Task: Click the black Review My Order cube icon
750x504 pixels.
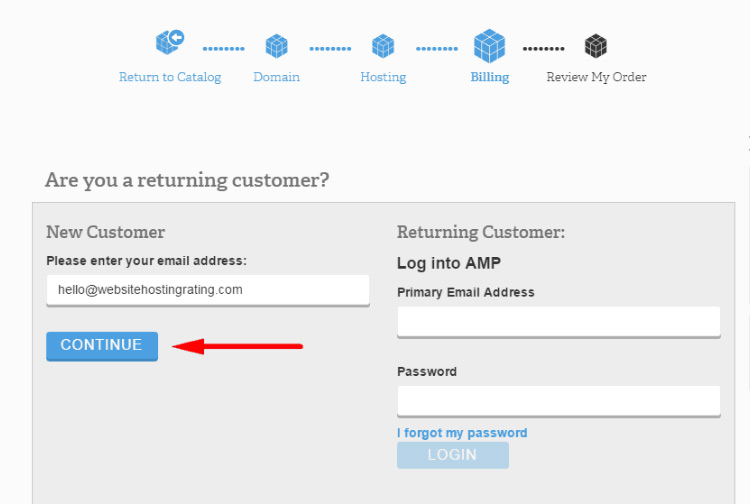Action: click(596, 46)
